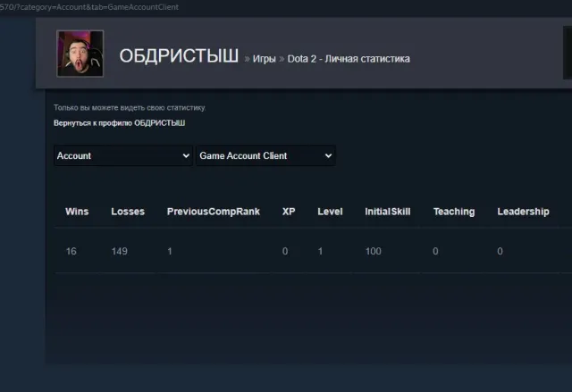Viewport: 572px width, 392px height.
Task: Click the Только вы можете видеть notice
Action: pyautogui.click(x=130, y=108)
